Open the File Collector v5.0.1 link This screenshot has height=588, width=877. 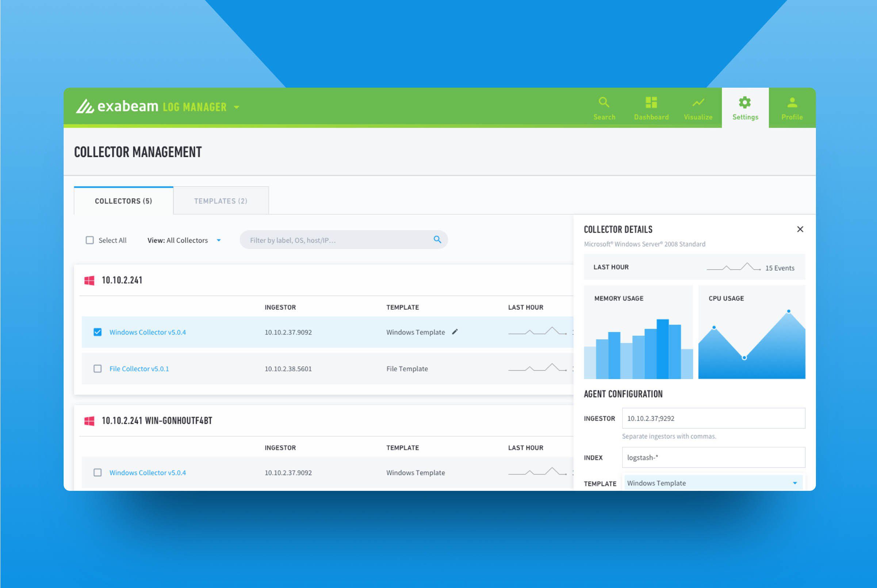139,369
